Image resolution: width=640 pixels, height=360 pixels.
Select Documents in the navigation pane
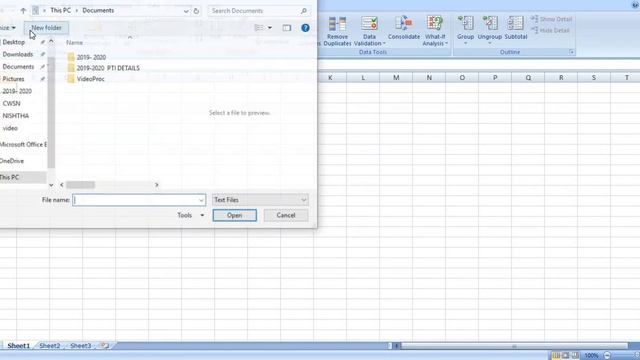[18, 67]
